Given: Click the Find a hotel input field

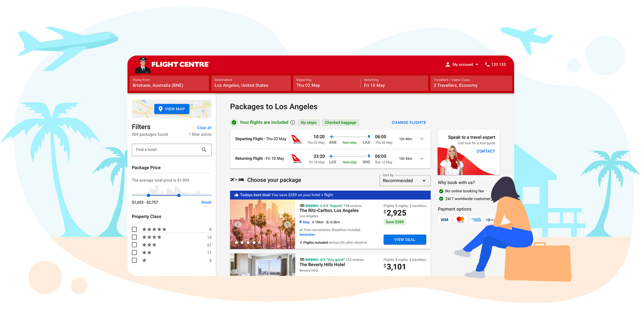Looking at the screenshot, I should tap(172, 150).
